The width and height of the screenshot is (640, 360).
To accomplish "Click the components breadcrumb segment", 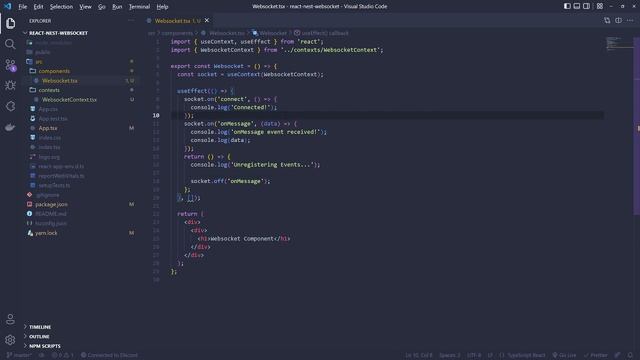I will 177,33.
